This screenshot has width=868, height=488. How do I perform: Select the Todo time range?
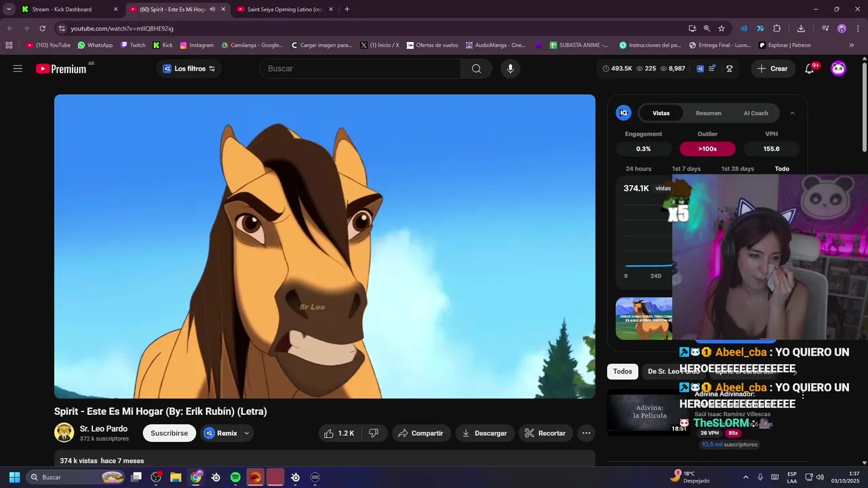coord(782,169)
